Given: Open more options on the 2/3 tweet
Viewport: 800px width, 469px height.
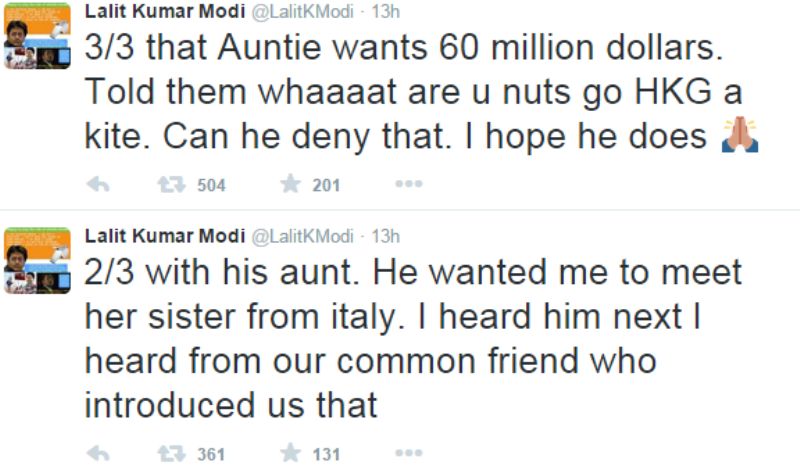Looking at the screenshot, I should (x=409, y=453).
